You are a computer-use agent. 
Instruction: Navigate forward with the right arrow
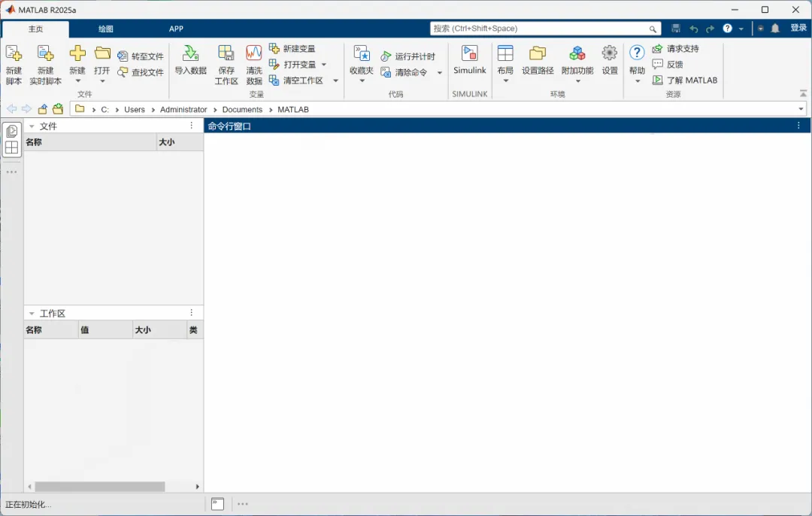pyautogui.click(x=26, y=109)
